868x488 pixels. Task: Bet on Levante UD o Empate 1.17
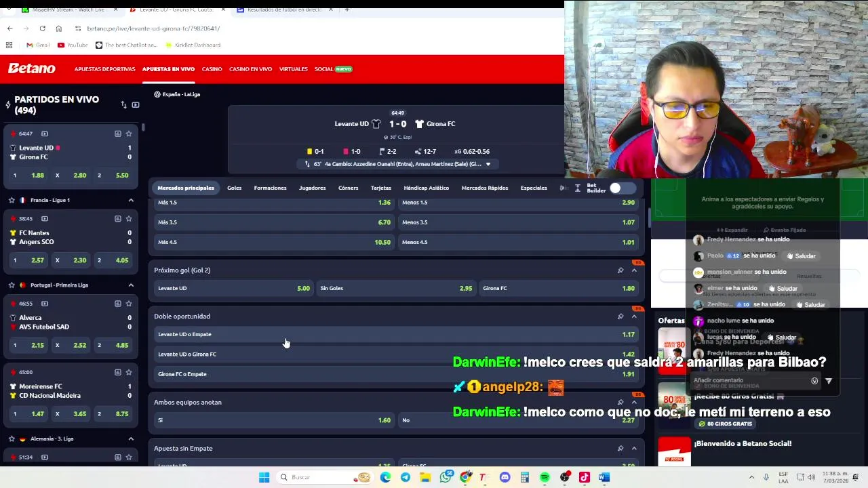click(396, 334)
